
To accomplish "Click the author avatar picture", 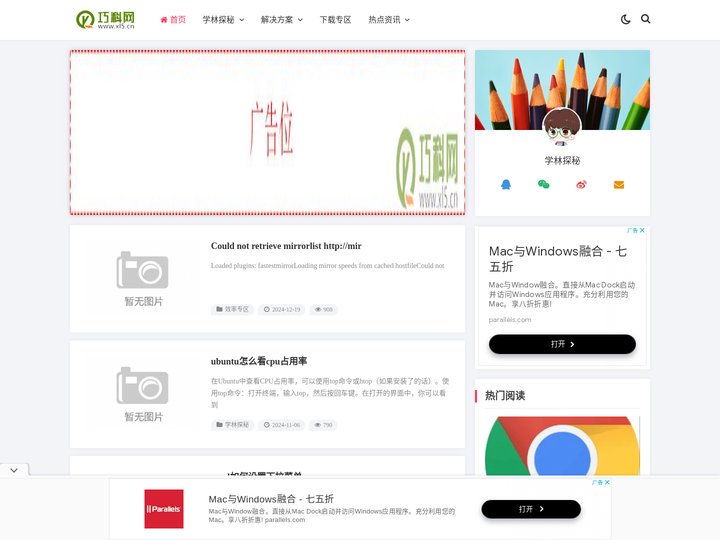I will coord(562,126).
